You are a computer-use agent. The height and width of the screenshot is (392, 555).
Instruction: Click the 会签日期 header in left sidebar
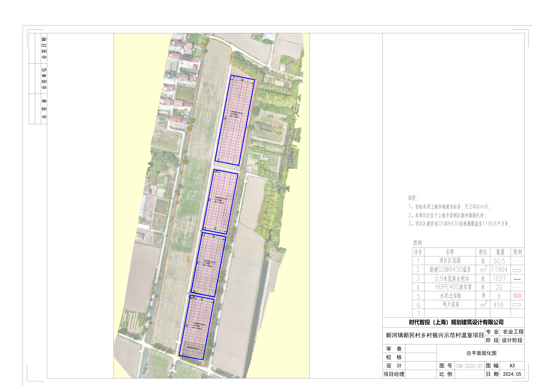44,48
